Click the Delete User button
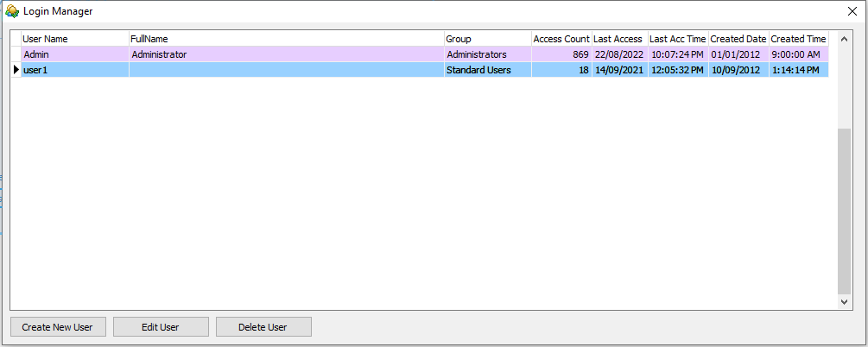 coord(263,327)
